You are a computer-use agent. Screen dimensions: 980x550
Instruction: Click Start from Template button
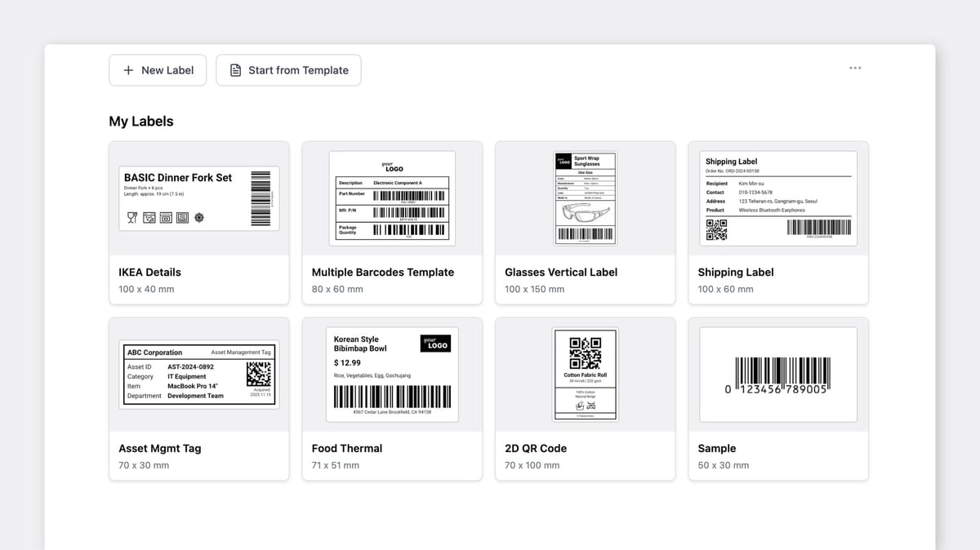(x=288, y=70)
